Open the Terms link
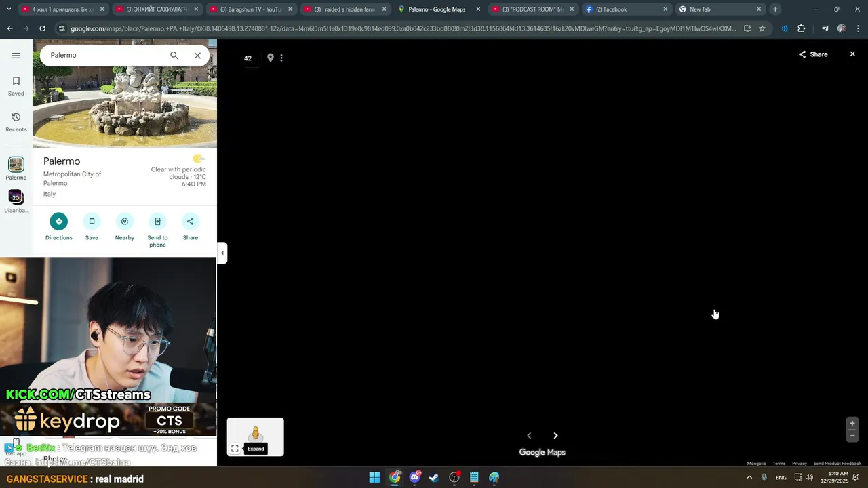The image size is (868, 488). click(x=778, y=464)
